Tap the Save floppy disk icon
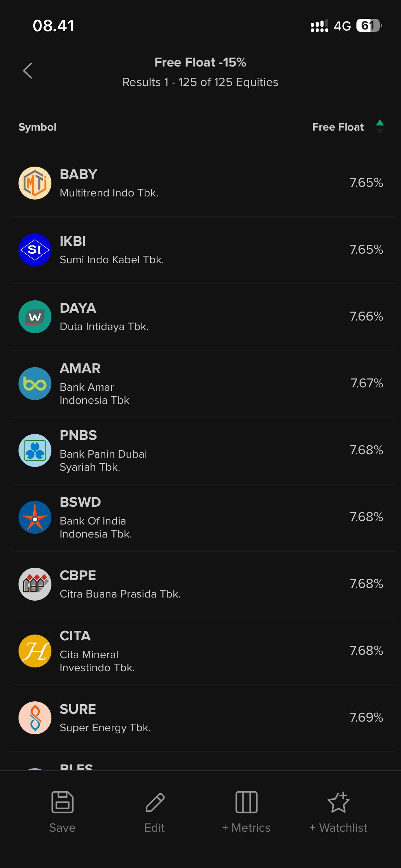Screen dimensions: 401x868 (x=62, y=802)
